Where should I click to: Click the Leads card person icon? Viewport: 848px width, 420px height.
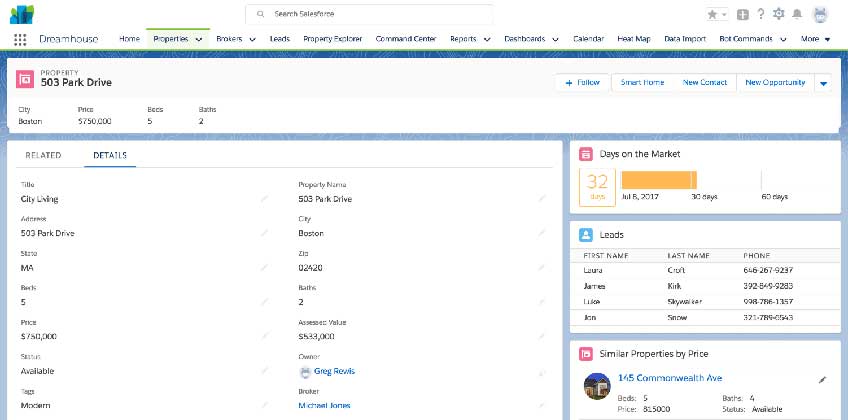pos(586,235)
